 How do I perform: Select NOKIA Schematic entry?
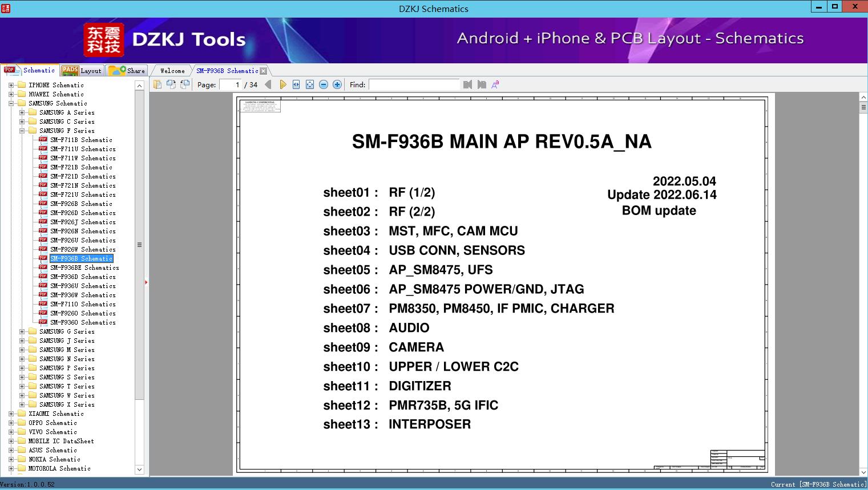point(54,459)
